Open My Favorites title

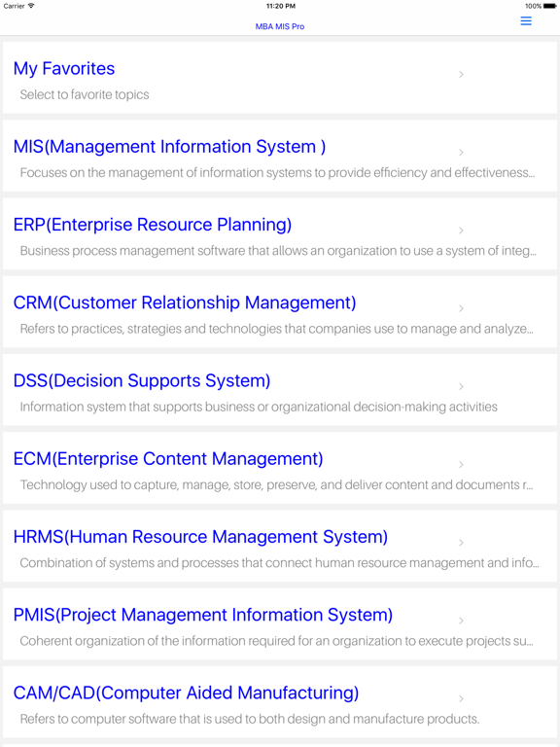point(64,69)
